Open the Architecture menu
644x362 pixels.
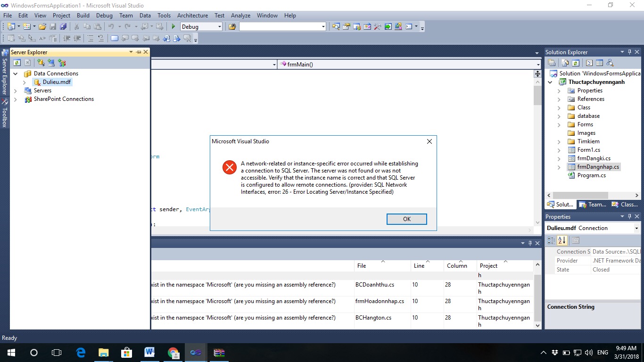coord(192,15)
